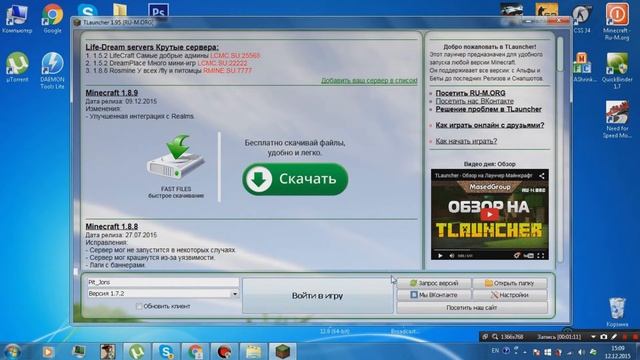Click server address LCMC.SU:25565
The image size is (640, 360).
pyautogui.click(x=235, y=56)
